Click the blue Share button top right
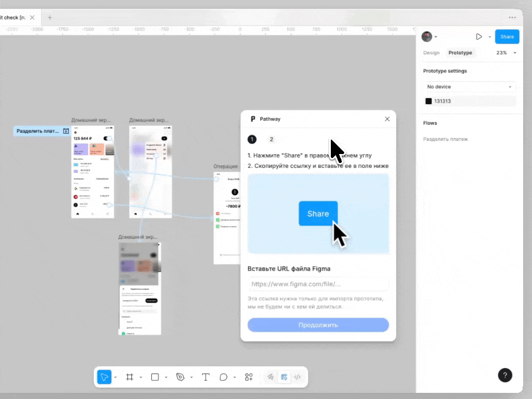 (507, 37)
